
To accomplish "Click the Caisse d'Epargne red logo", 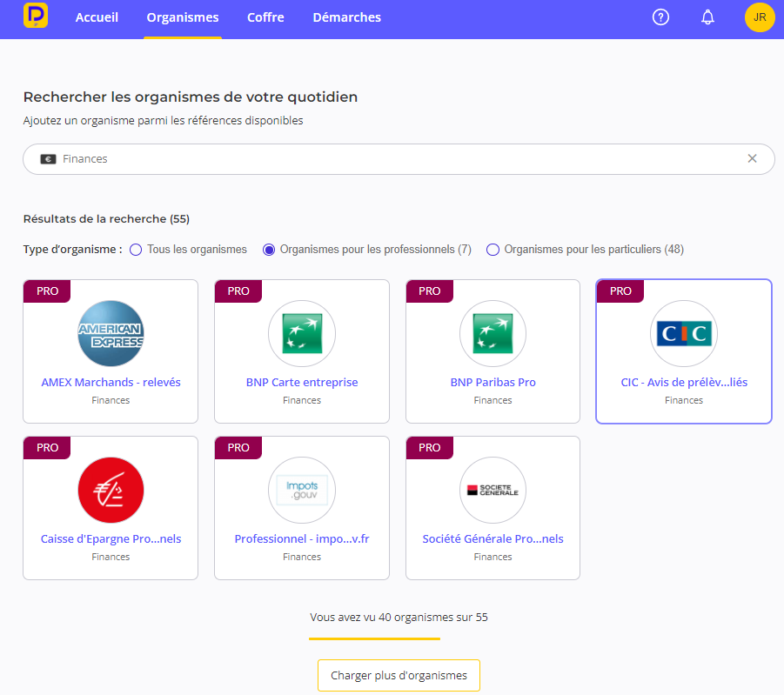I will tap(111, 490).
